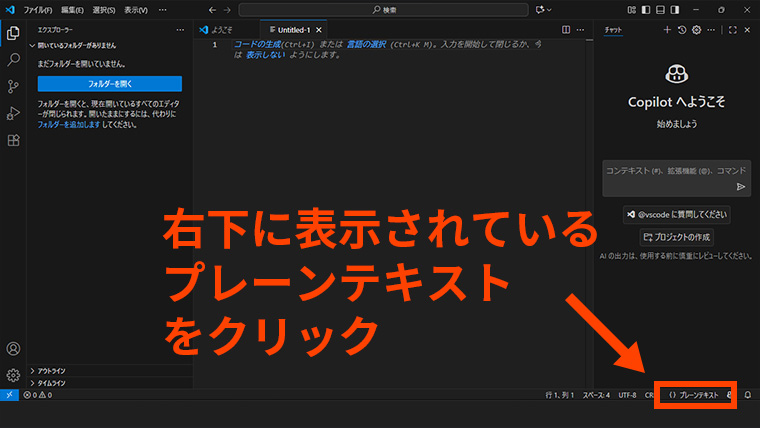Click プレーンテキスト language mode in status bar
This screenshot has width=760, height=428.
(x=694, y=396)
